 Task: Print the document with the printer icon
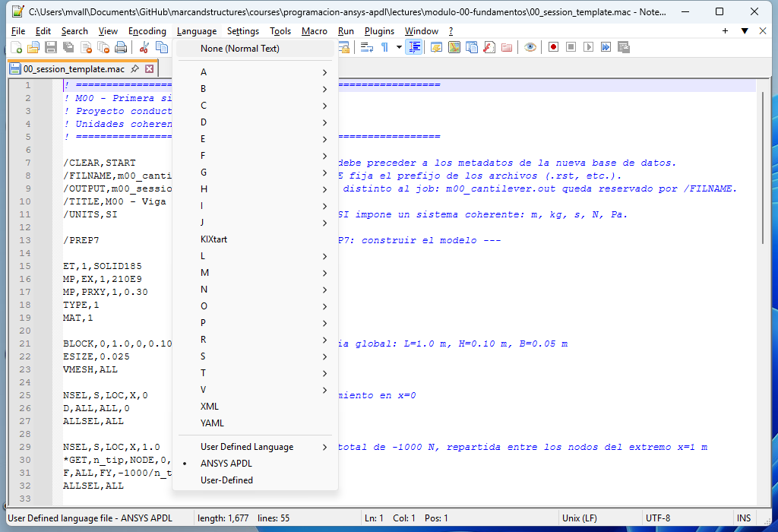click(x=121, y=48)
